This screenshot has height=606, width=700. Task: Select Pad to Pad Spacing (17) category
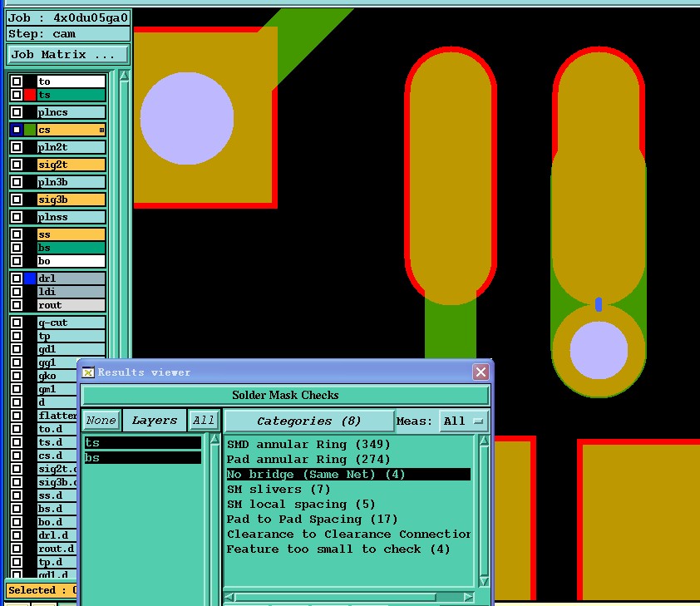[x=348, y=519]
